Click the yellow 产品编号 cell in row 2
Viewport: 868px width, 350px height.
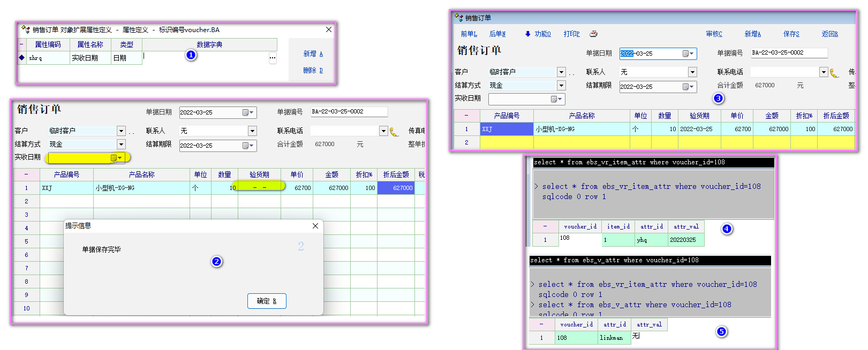pyautogui.click(x=507, y=142)
